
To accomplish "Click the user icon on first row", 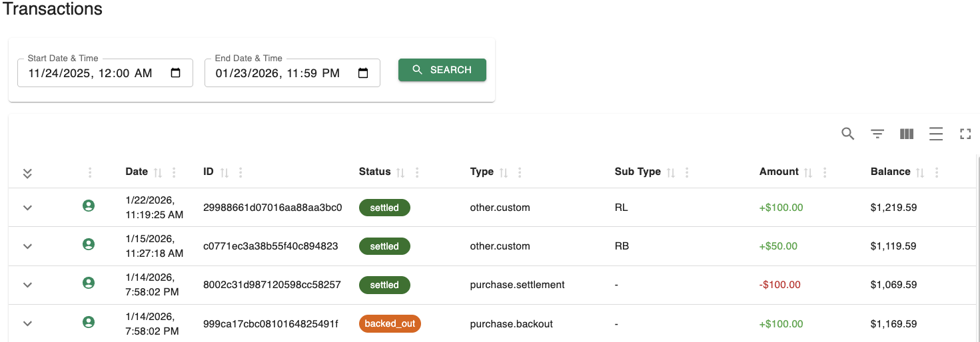I will tap(88, 206).
